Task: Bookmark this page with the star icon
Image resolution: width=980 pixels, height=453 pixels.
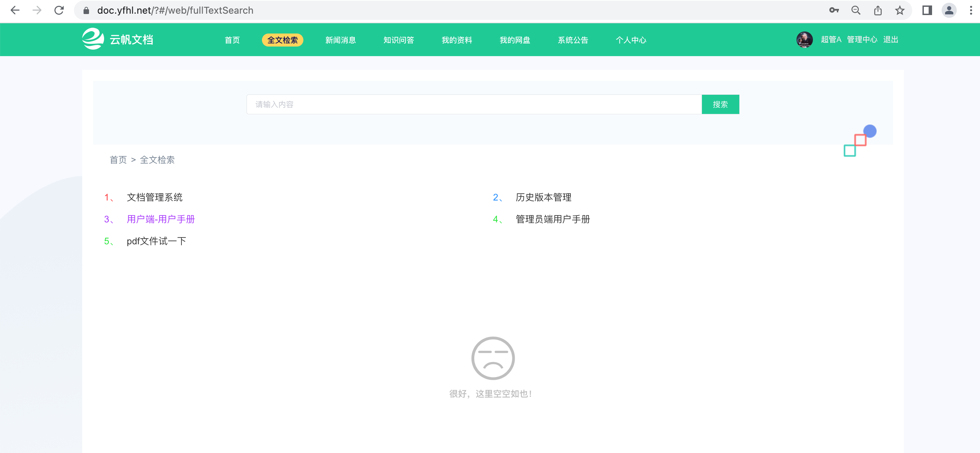Action: pyautogui.click(x=900, y=10)
